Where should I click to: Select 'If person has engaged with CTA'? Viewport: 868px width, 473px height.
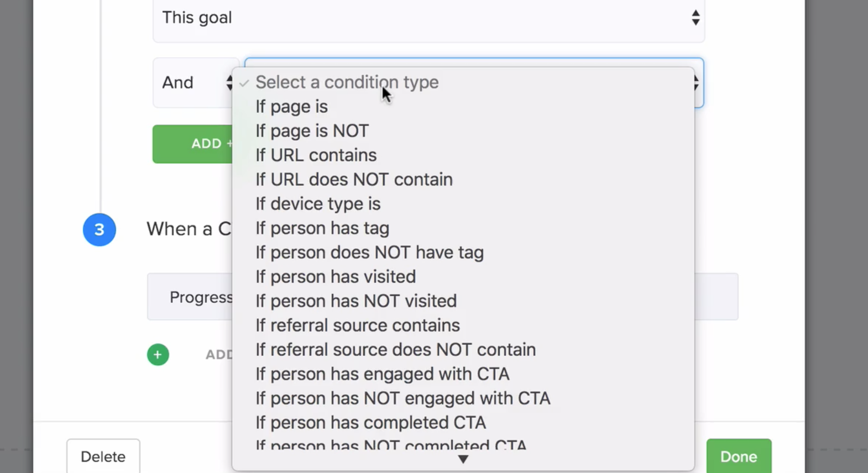(383, 374)
